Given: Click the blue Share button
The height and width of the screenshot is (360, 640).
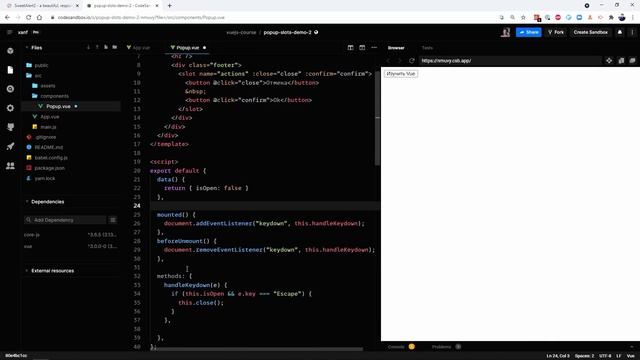Looking at the screenshot, I should click(x=528, y=32).
